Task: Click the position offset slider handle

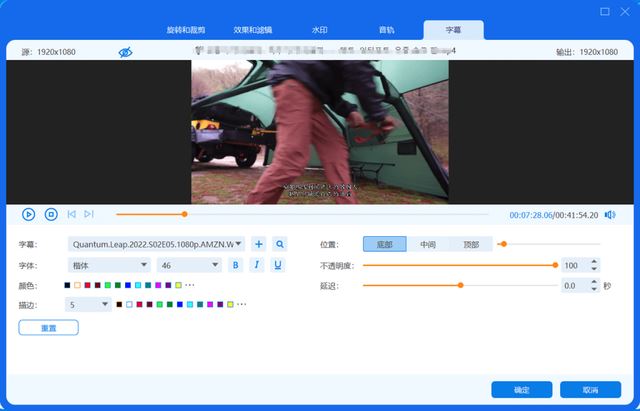Action: point(504,244)
